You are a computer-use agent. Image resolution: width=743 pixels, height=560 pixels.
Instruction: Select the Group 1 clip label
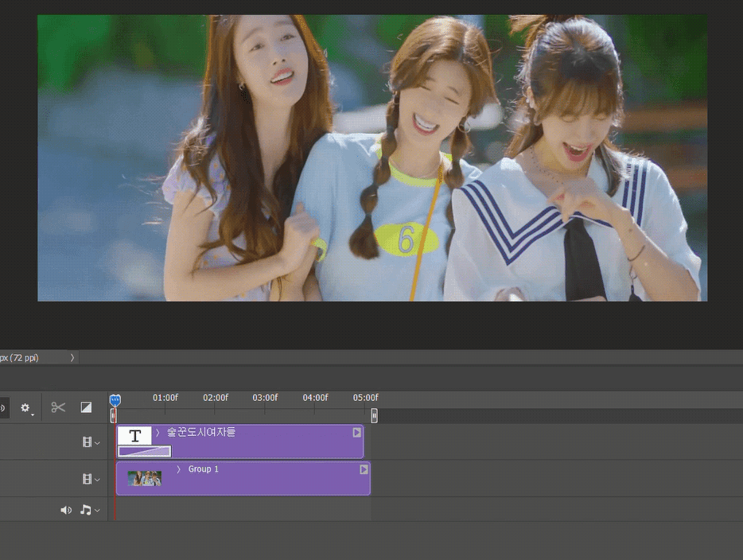[204, 469]
